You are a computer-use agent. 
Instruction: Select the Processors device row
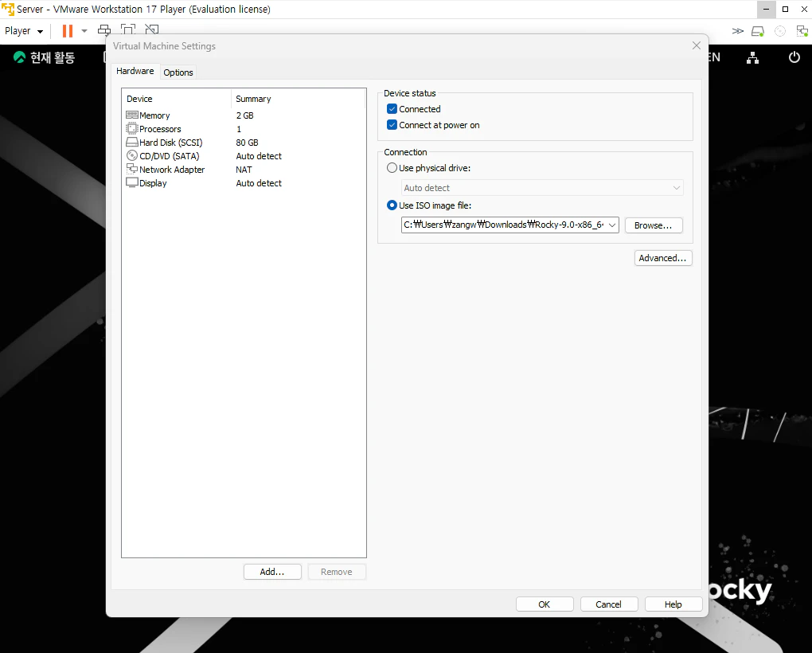[244, 129]
